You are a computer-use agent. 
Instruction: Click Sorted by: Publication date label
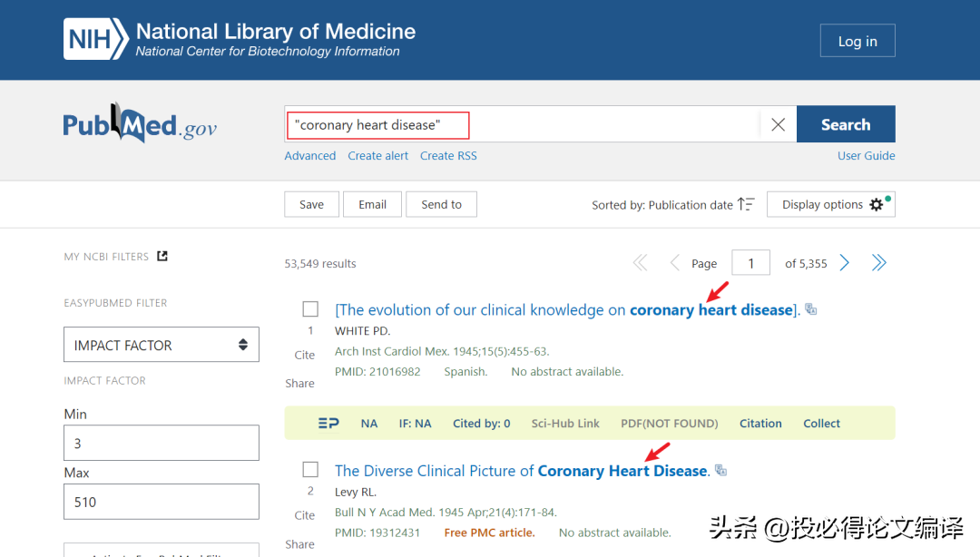661,205
